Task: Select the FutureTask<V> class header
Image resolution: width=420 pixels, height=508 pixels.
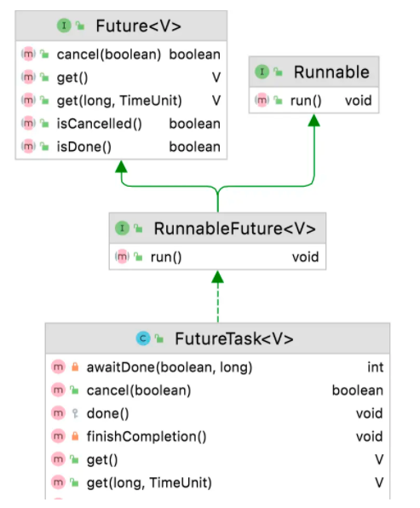Action: tap(217, 338)
